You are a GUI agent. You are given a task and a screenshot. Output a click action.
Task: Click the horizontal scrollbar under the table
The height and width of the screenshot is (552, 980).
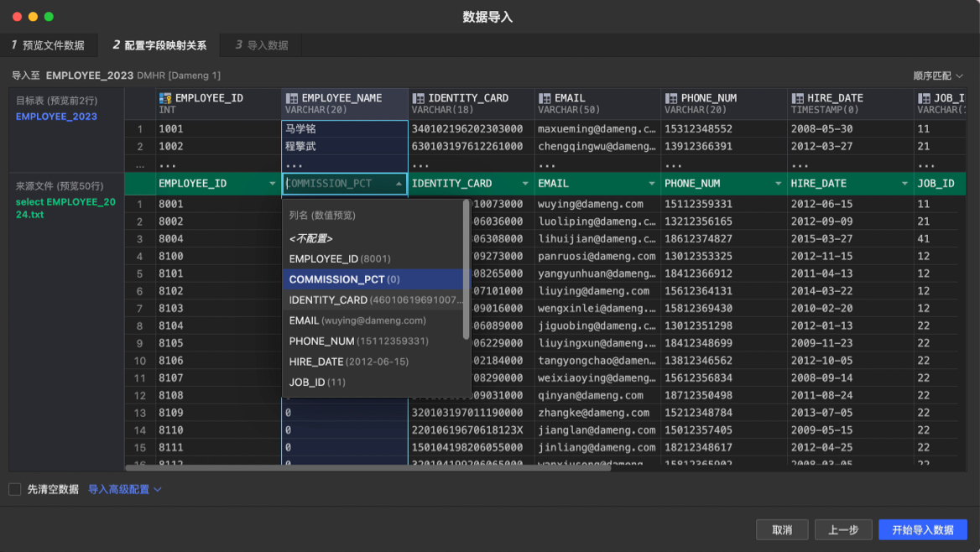(367, 468)
